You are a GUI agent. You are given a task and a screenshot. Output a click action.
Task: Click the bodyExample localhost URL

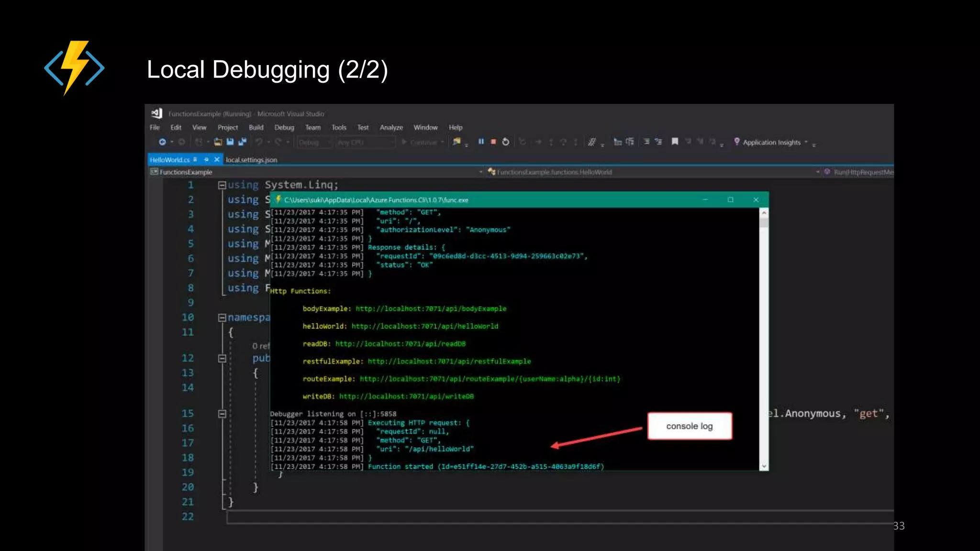(x=431, y=309)
